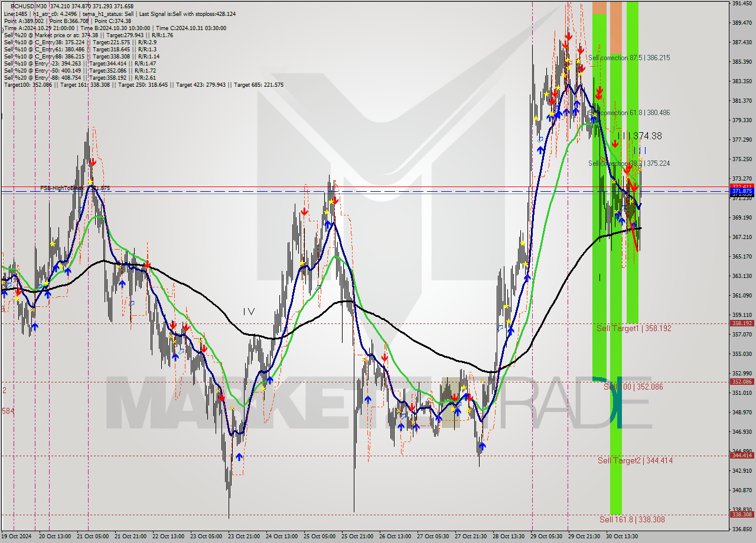
Task: Click the 'Sell %10 @ Entry -23: 394.263' line
Action: point(80,64)
